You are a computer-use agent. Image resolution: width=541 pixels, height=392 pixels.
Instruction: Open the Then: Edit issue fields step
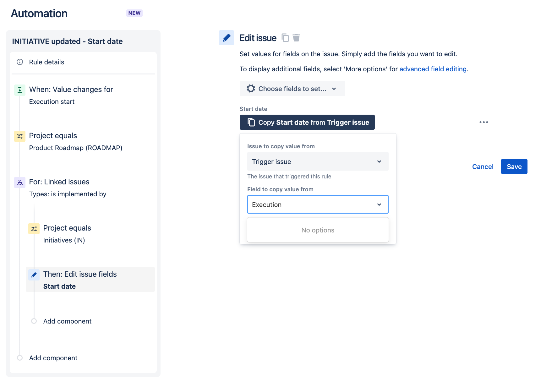coord(90,280)
